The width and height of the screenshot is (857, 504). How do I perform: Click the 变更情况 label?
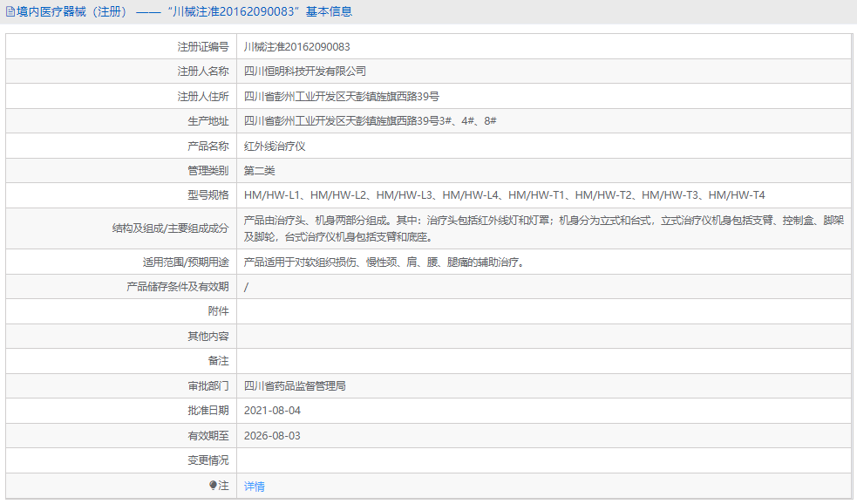[208, 460]
